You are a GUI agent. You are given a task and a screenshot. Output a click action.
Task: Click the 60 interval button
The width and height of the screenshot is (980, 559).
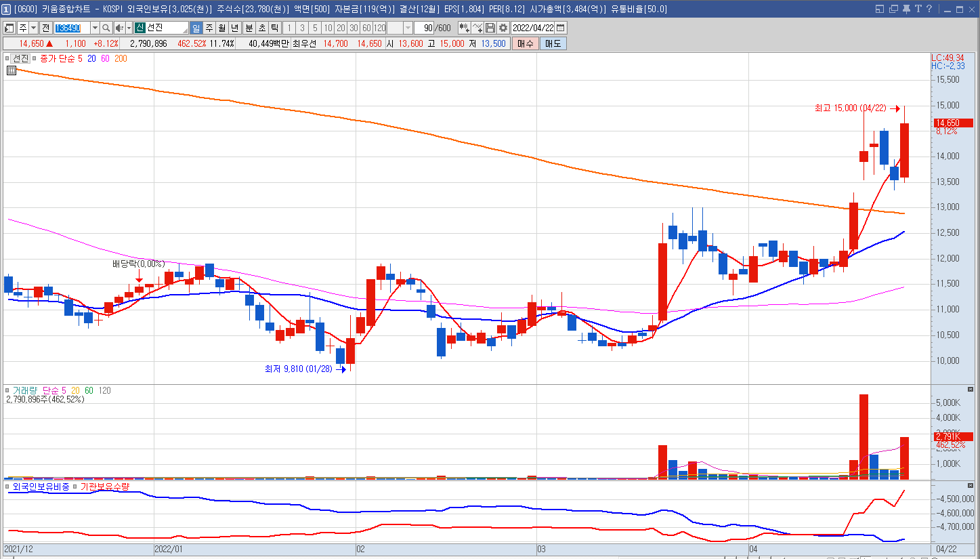pyautogui.click(x=366, y=28)
